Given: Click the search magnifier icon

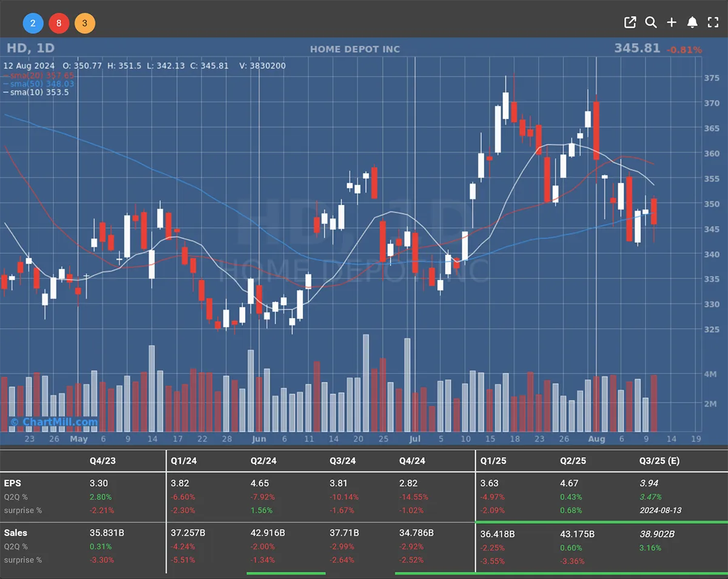Looking at the screenshot, I should pos(651,22).
